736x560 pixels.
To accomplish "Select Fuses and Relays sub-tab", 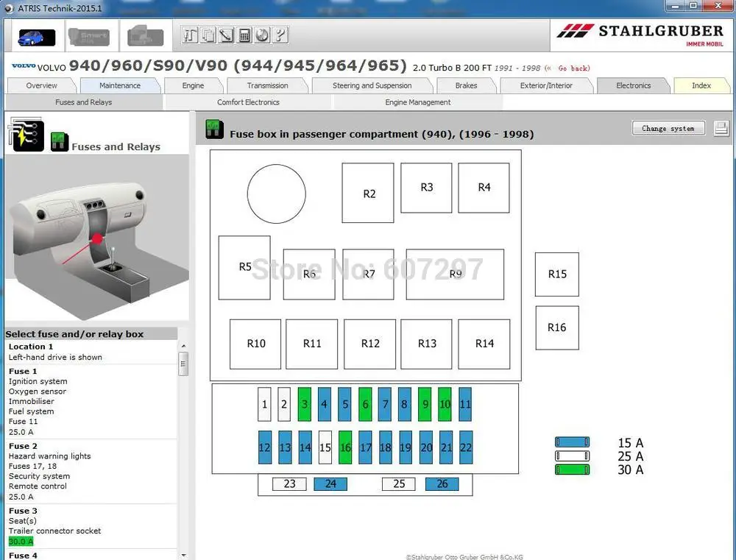I will point(84,102).
